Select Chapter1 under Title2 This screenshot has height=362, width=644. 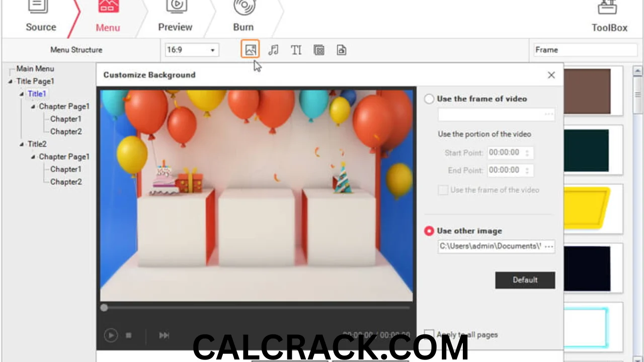click(x=66, y=169)
